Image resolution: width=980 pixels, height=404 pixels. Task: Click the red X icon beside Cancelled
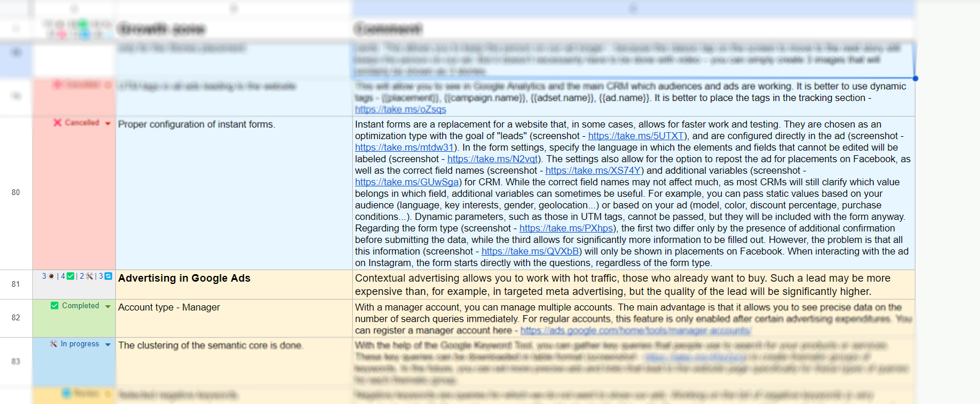pyautogui.click(x=58, y=123)
